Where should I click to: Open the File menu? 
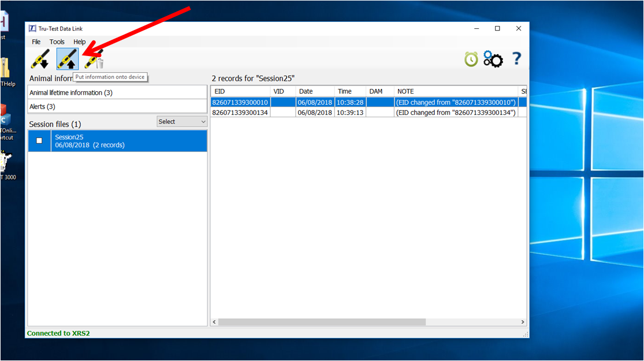(x=36, y=42)
